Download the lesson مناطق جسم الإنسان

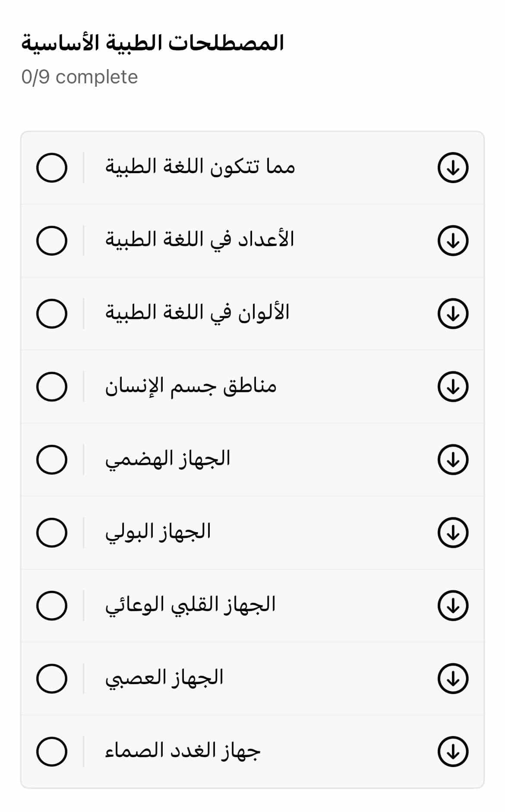453,387
